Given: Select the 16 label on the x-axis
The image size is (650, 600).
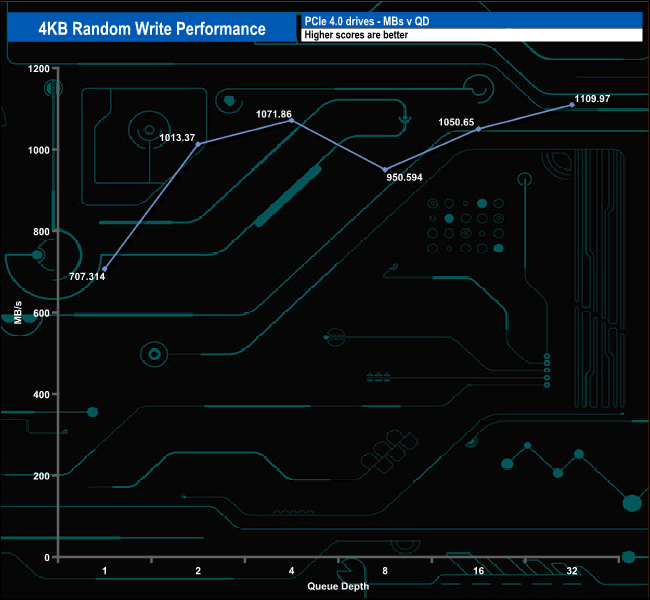Looking at the screenshot, I should (x=478, y=571).
